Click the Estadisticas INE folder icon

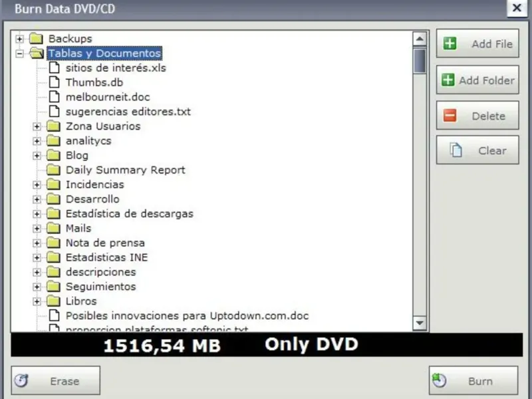click(53, 257)
